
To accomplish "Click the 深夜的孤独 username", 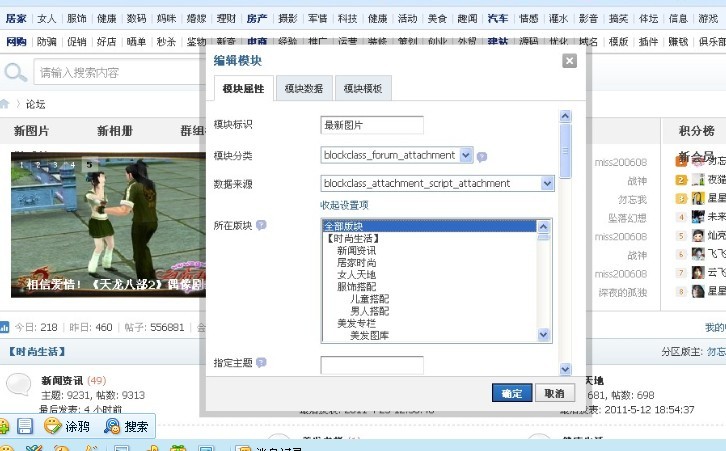I will click(623, 293).
